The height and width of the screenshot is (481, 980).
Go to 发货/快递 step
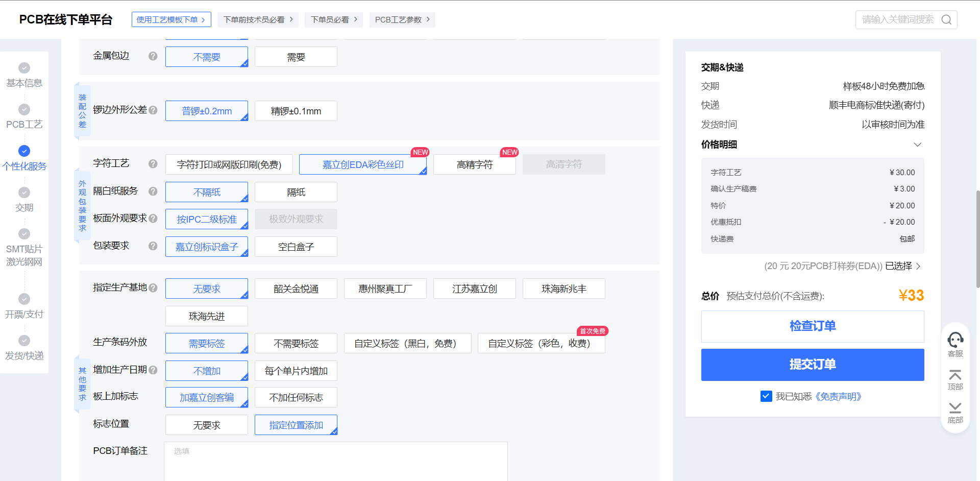point(24,355)
